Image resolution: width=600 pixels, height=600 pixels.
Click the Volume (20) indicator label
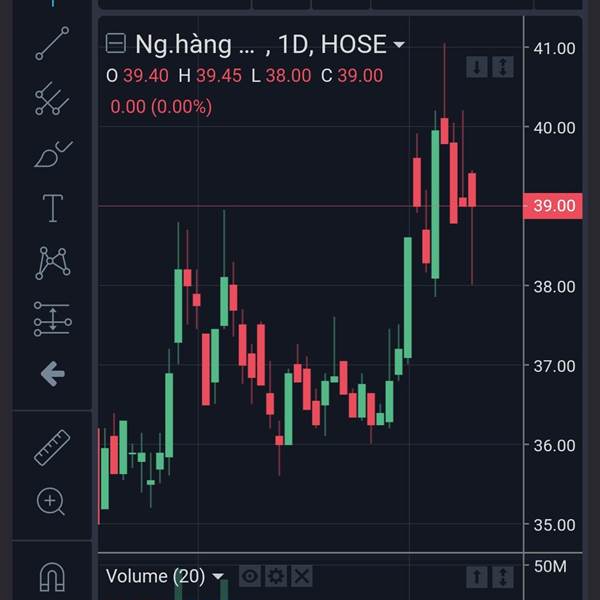pos(155,576)
